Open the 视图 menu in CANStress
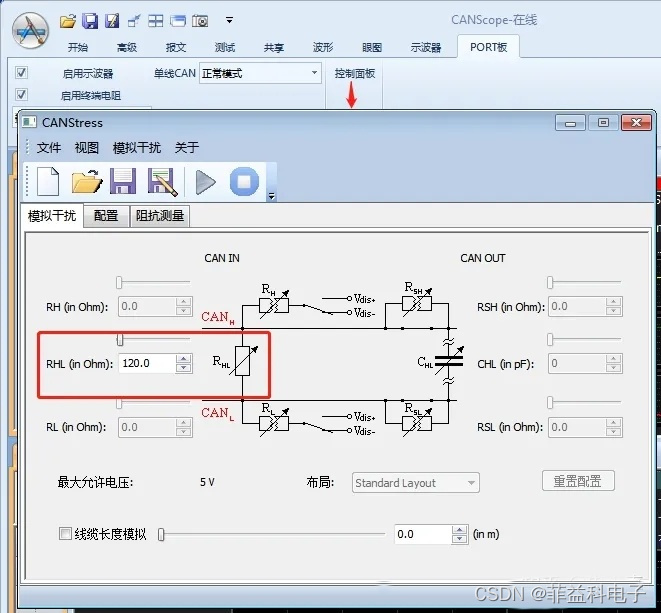The width and height of the screenshot is (661, 613). [86, 148]
